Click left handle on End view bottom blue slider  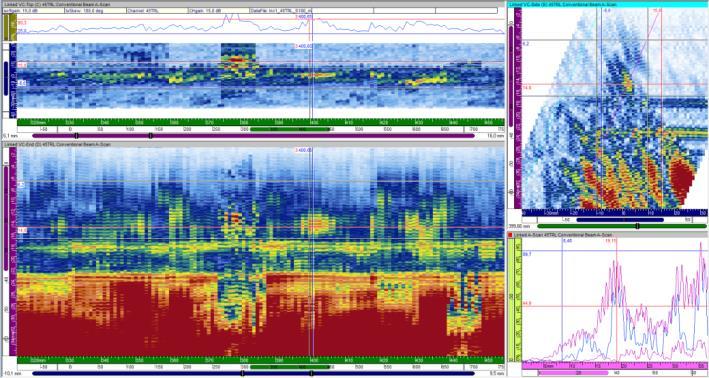coord(242,373)
